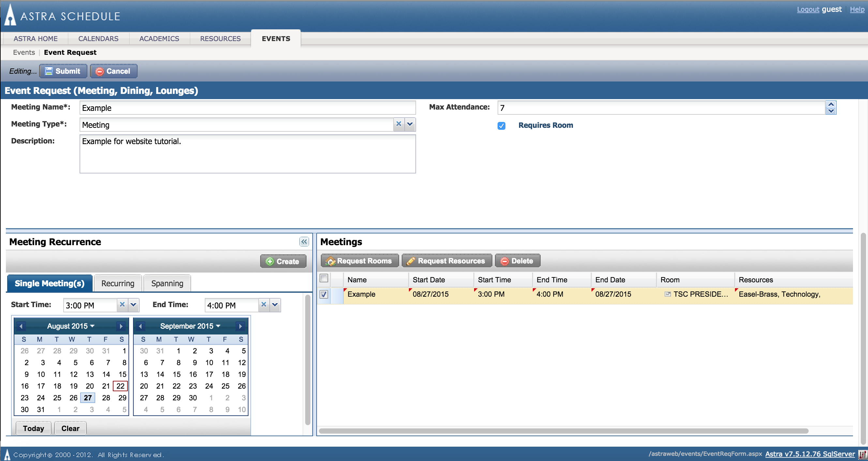Click the Astra icon in the footer
868x461 pixels.
(x=7, y=454)
